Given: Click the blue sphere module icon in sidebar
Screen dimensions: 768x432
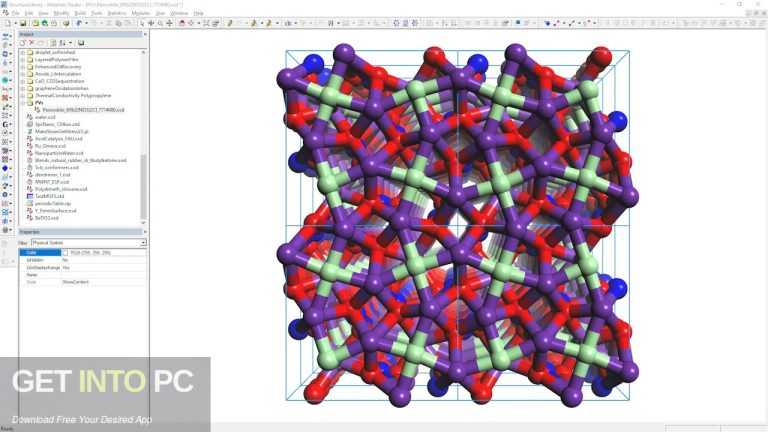Looking at the screenshot, I should point(5,168).
